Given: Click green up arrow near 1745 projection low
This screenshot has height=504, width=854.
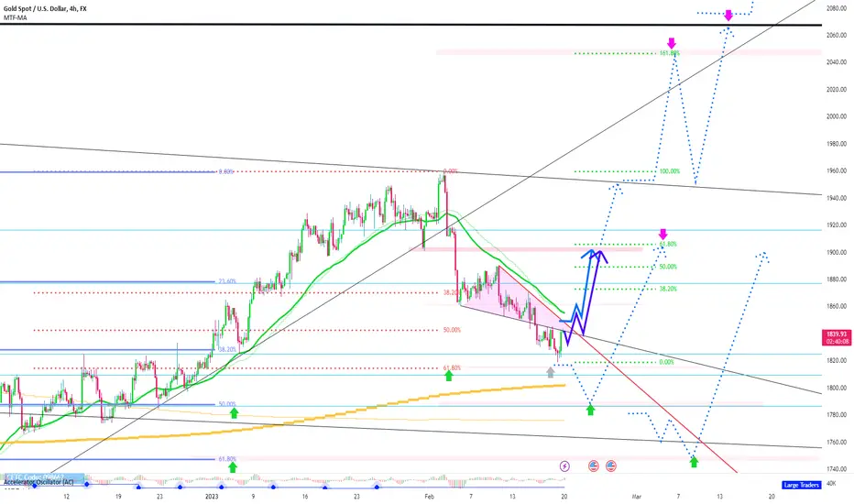Looking at the screenshot, I should tap(694, 462).
